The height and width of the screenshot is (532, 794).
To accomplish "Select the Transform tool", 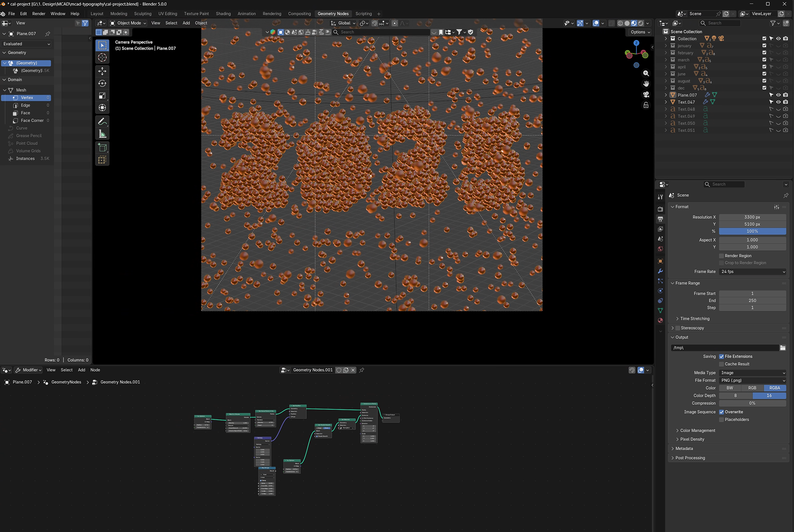I will tap(102, 108).
